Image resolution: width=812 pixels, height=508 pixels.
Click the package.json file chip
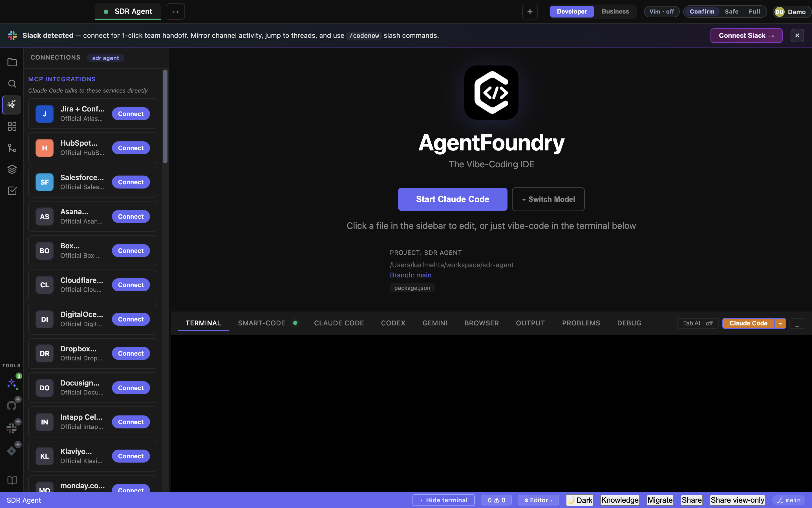pyautogui.click(x=412, y=288)
